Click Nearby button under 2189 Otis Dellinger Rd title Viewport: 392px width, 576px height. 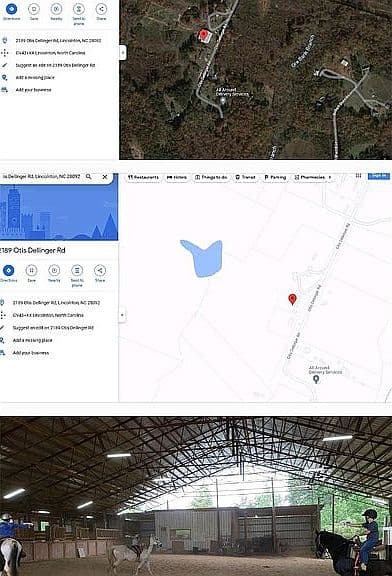point(54,270)
